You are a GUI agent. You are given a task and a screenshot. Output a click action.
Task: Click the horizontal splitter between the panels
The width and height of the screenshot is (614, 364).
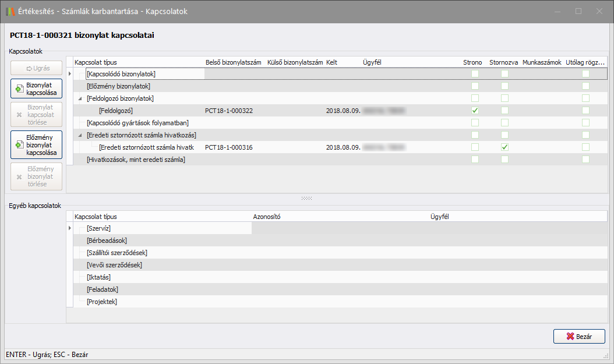click(x=307, y=199)
